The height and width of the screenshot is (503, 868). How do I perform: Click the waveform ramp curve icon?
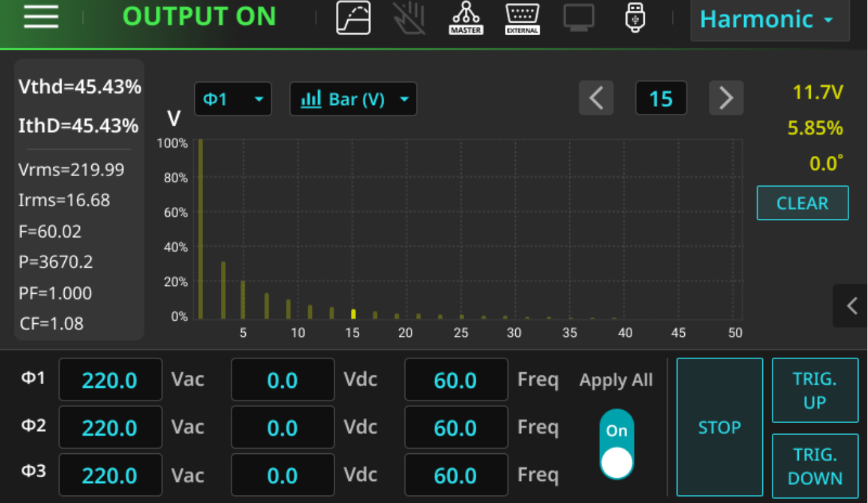pos(353,18)
